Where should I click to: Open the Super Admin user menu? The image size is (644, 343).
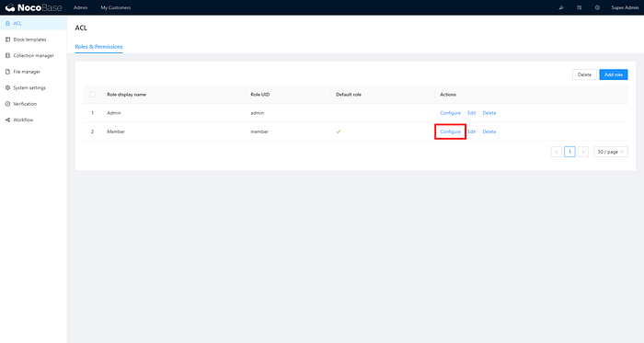tap(625, 7)
